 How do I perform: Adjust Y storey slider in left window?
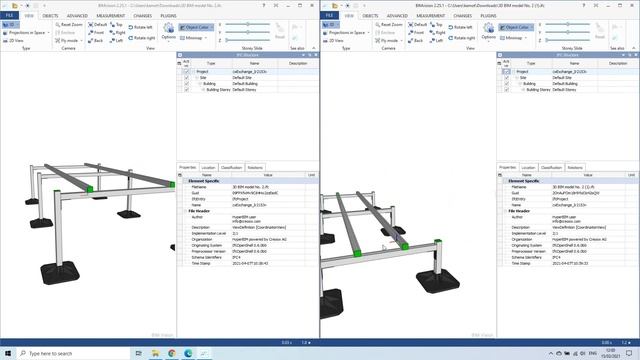pyautogui.click(x=248, y=32)
